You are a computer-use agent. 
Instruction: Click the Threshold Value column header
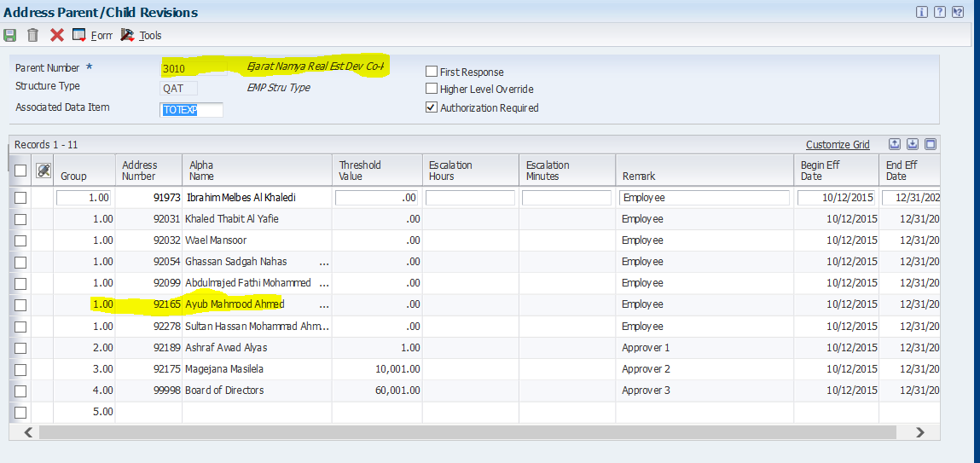[x=377, y=171]
